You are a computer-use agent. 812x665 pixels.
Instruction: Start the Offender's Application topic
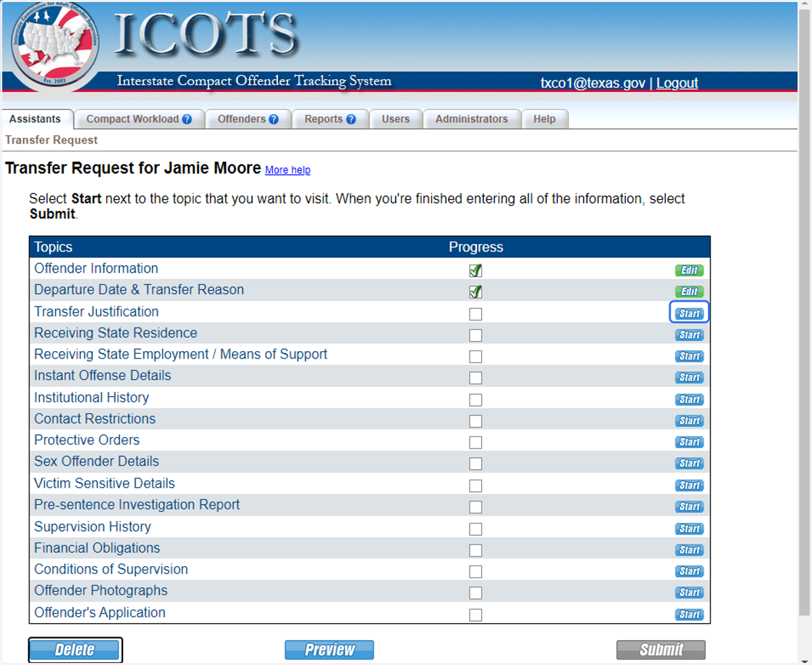pyautogui.click(x=689, y=614)
